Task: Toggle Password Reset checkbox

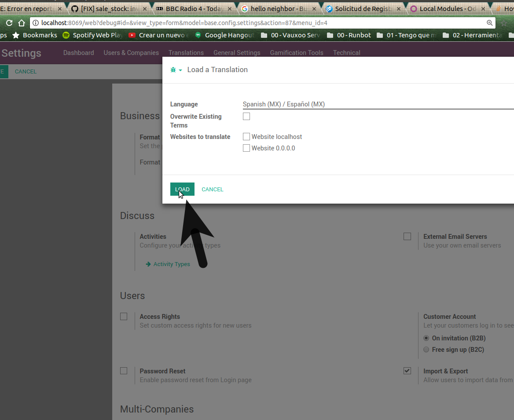Action: [124, 371]
